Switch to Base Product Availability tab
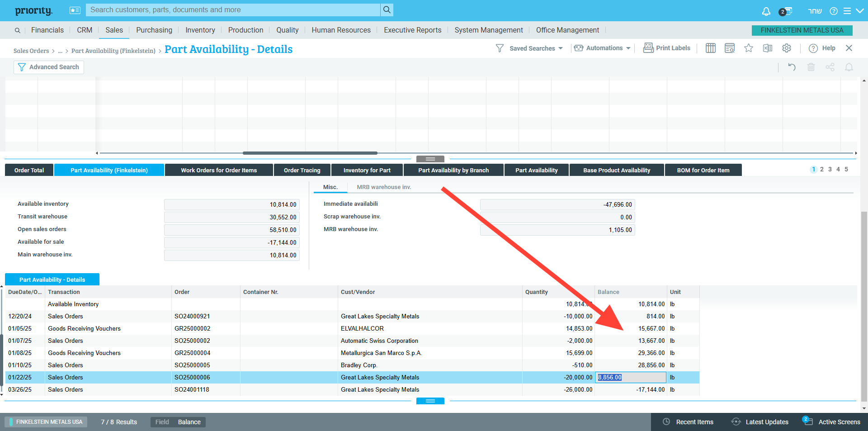868x431 pixels. click(x=617, y=170)
